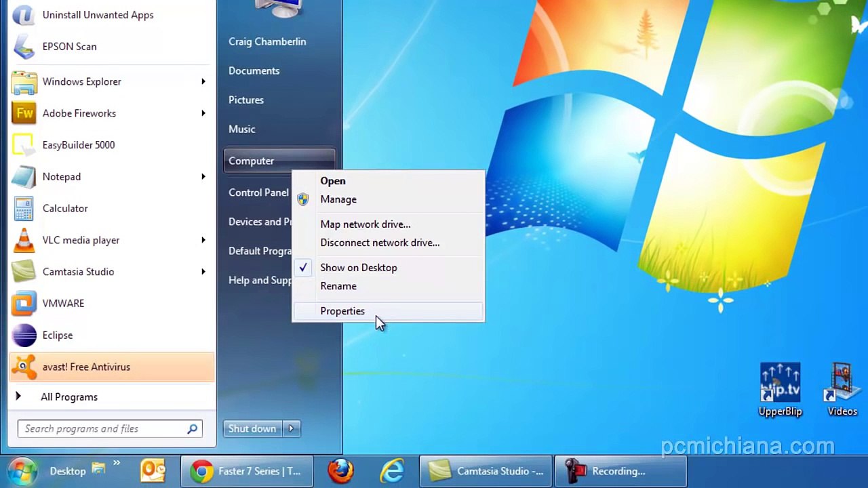Select Map network drive...
This screenshot has height=488, width=868.
366,224
